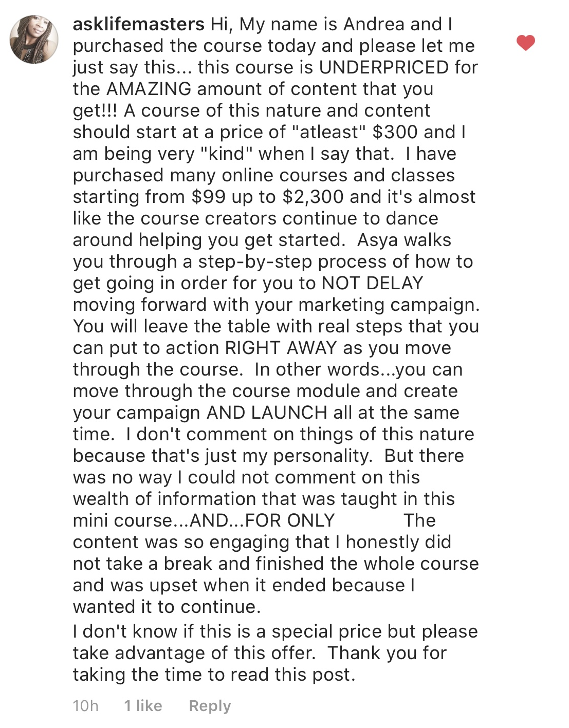The image size is (569, 728).
Task: Click the text 'mini course...AND...FOR ONLY'
Action: click(x=204, y=520)
